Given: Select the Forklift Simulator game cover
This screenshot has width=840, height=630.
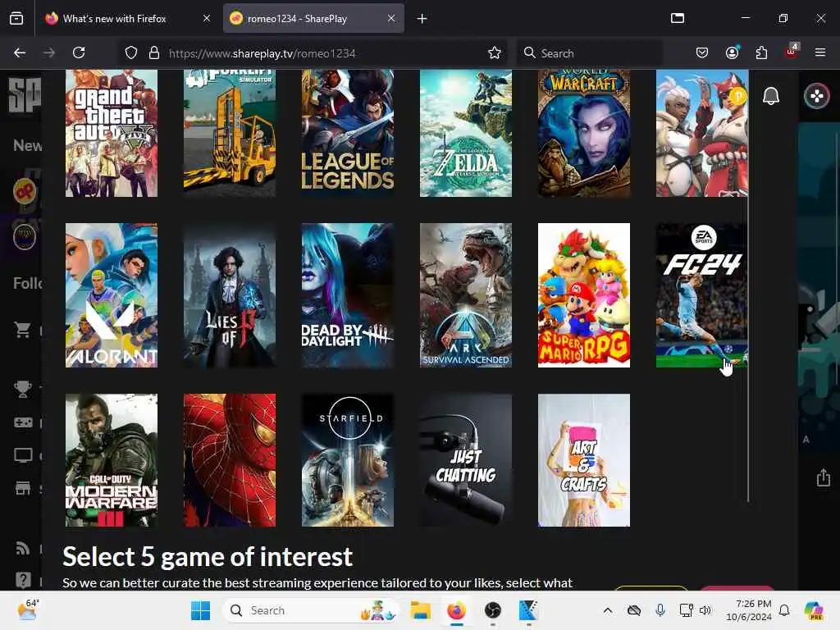Looking at the screenshot, I should click(230, 134).
